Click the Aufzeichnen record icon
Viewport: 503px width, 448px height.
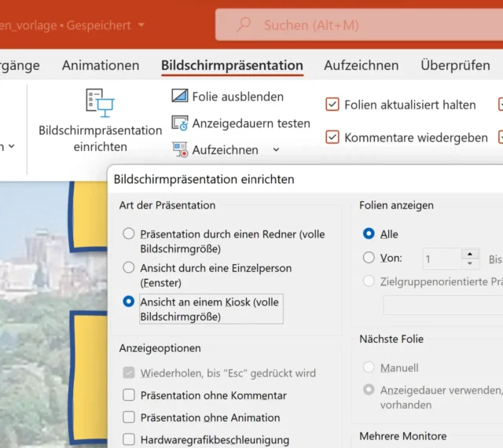coord(180,149)
